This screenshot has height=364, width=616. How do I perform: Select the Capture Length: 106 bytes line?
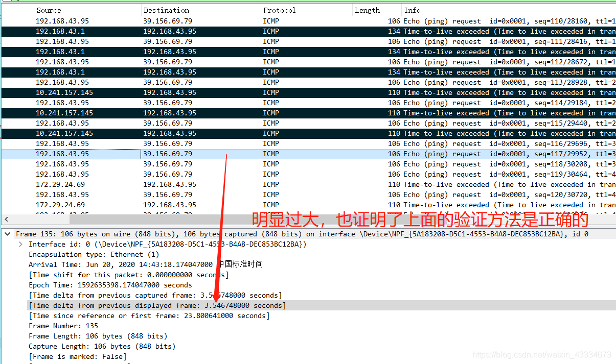coord(102,346)
